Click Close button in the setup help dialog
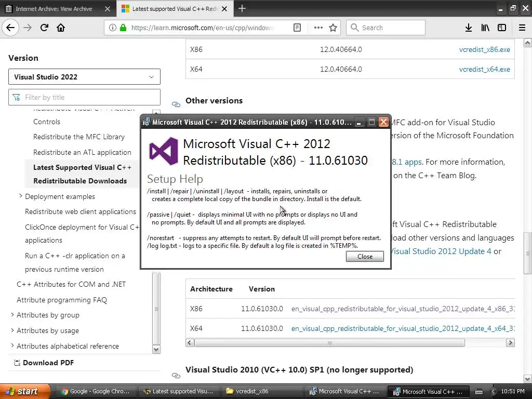Screen dimensions: 532x399 coord(365,257)
